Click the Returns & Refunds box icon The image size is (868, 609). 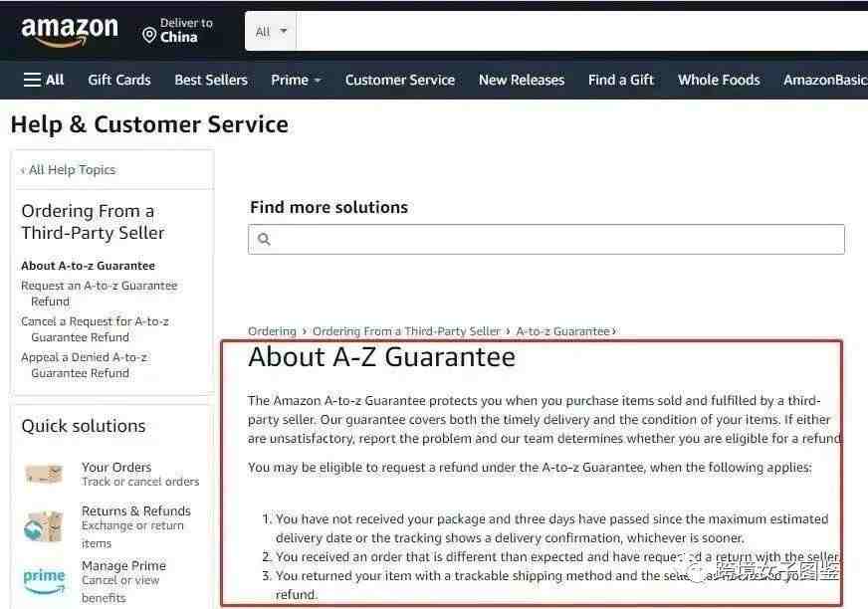[44, 525]
